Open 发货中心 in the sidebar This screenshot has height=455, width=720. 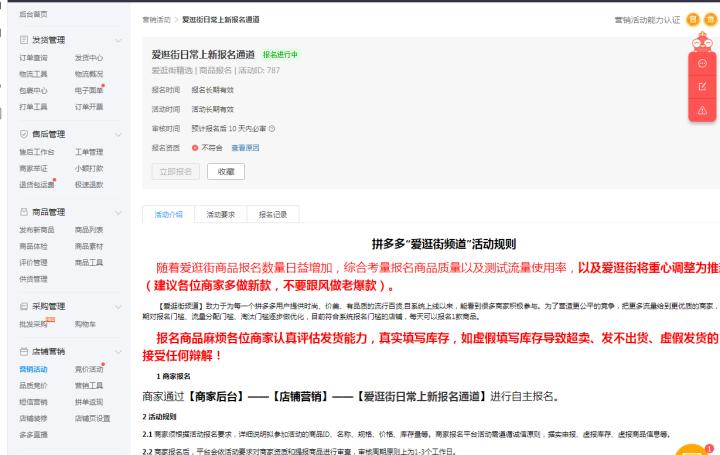click(89, 58)
